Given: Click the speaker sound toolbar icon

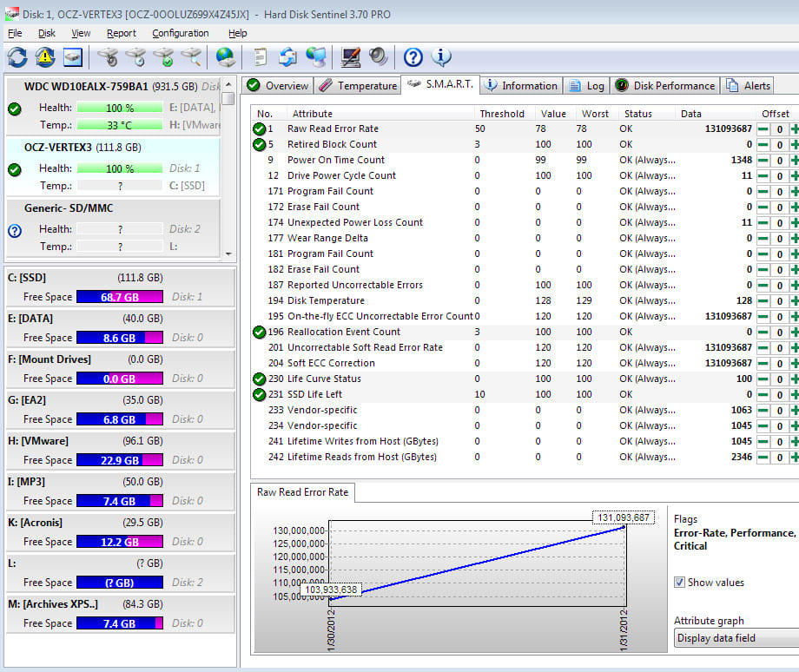Looking at the screenshot, I should pyautogui.click(x=378, y=56).
